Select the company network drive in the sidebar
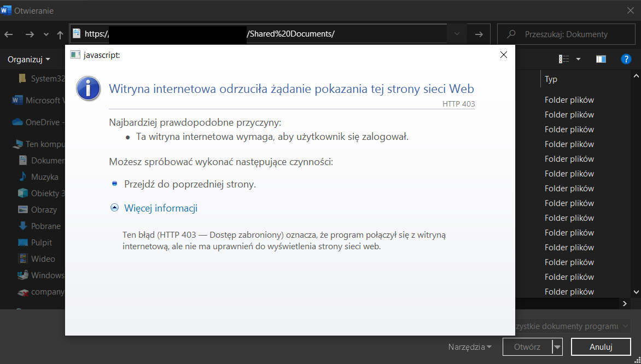 42,292
